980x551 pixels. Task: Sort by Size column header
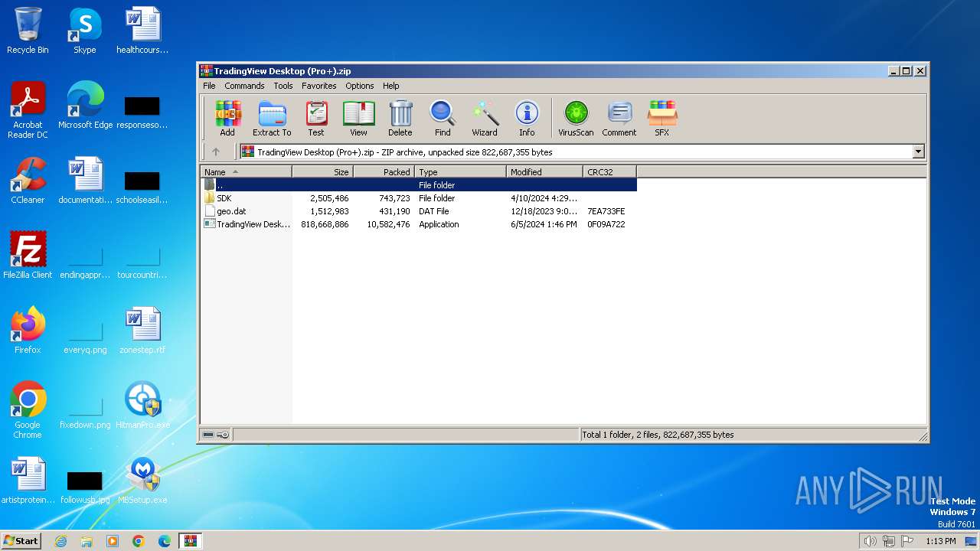[322, 172]
